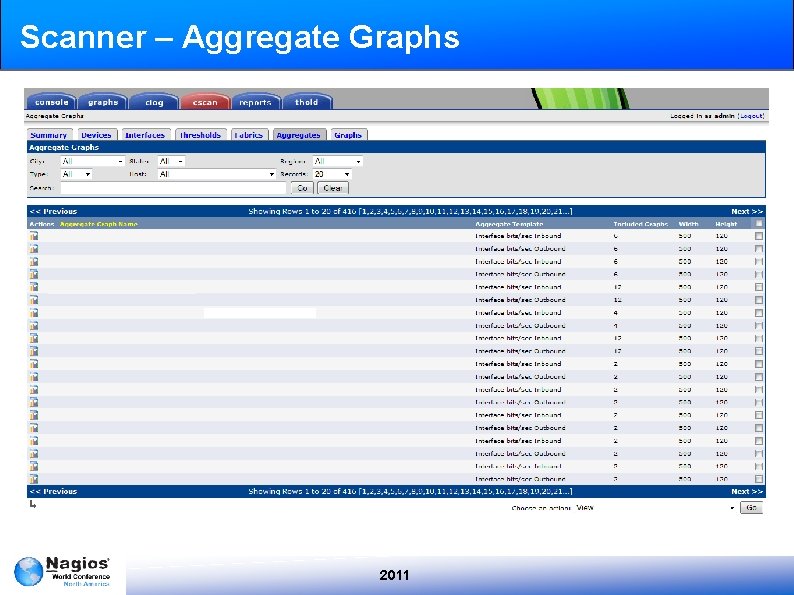This screenshot has height=595, width=794.
Task: Tick checkbox of Outbound row with 4 graphs
Action: pos(759,326)
